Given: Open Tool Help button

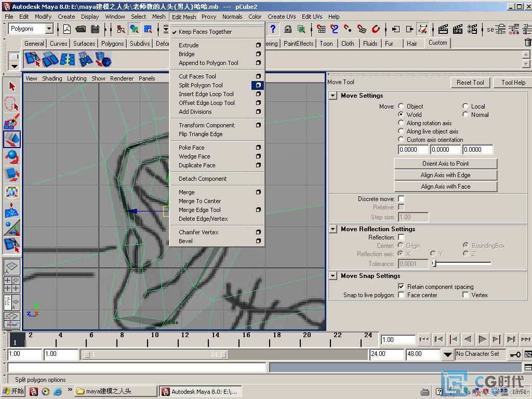Looking at the screenshot, I should (x=513, y=83).
